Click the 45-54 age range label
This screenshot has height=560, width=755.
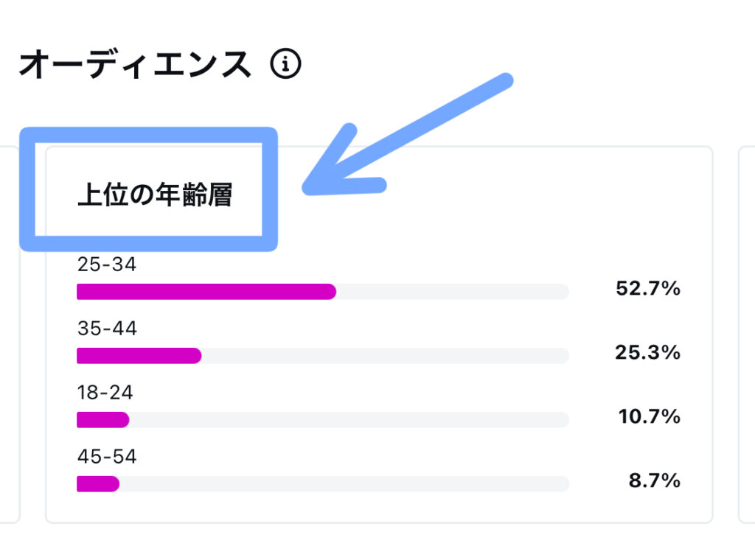[x=107, y=456]
